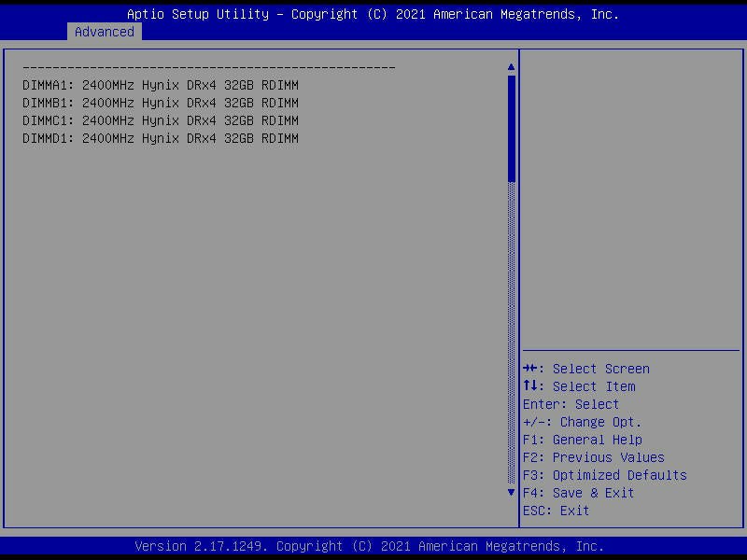747x560 pixels.
Task: Click 'ESC: Exit' hint
Action: [x=556, y=511]
